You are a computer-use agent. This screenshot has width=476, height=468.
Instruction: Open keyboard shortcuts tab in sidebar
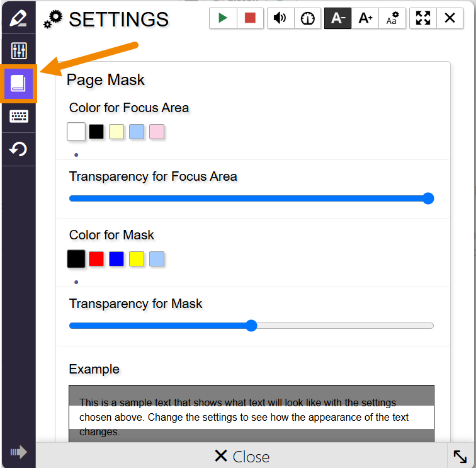[18, 117]
